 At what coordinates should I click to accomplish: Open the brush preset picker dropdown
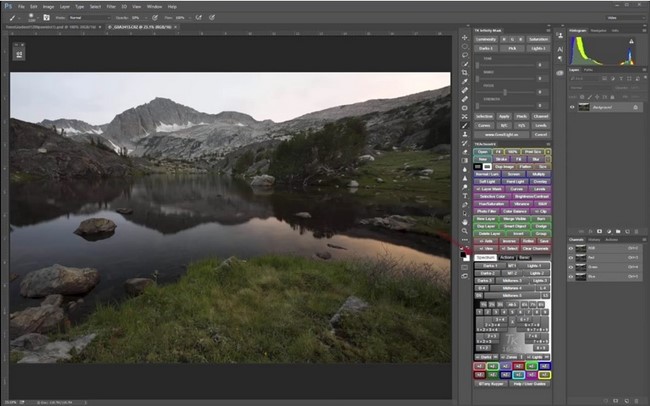(x=37, y=17)
